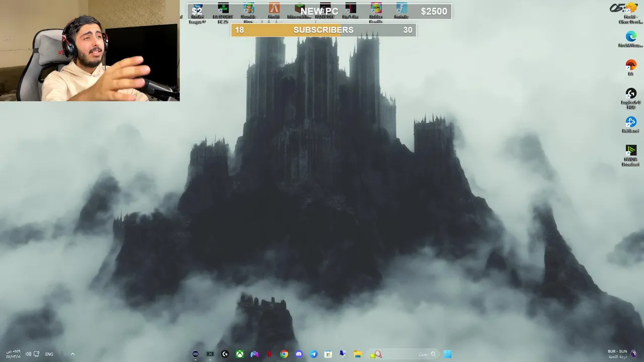Open the Battle.net desktop shortcut
Image resolution: width=644 pixels, height=362 pixels.
pos(631,125)
